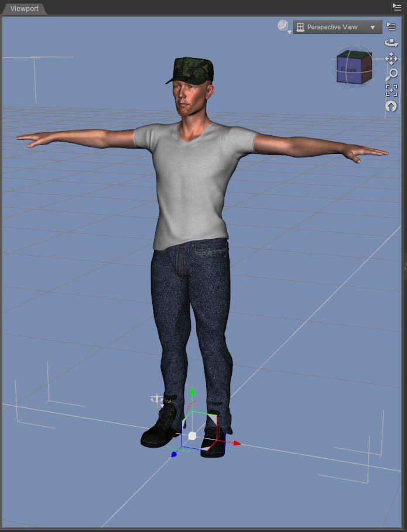Click the Front face of the view cube
The image size is (407, 532).
pos(348,70)
